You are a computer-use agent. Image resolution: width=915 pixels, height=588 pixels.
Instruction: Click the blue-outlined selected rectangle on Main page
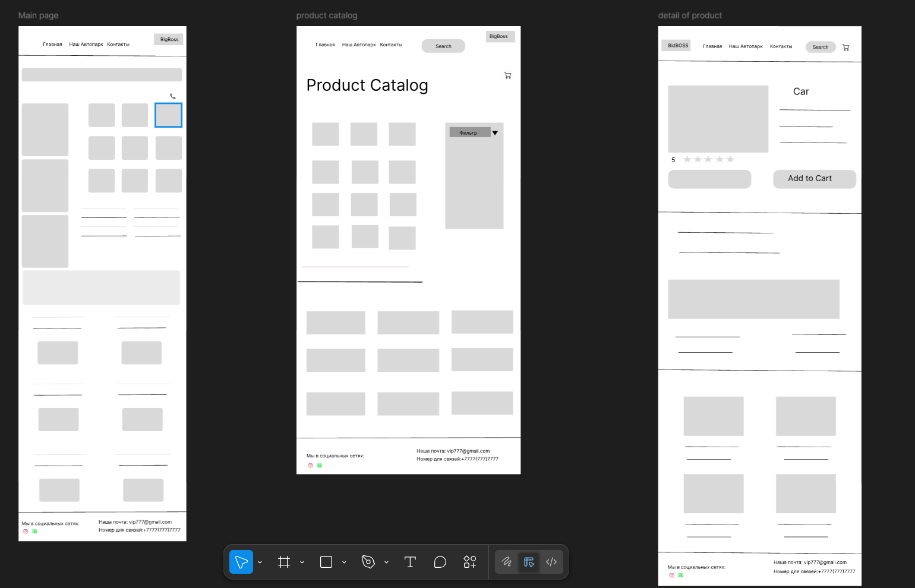(x=169, y=115)
